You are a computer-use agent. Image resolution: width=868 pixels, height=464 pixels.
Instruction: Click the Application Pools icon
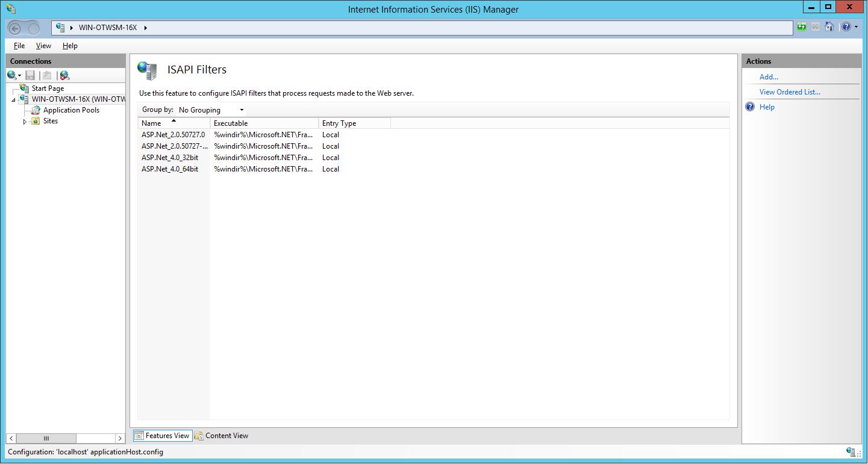pos(36,110)
